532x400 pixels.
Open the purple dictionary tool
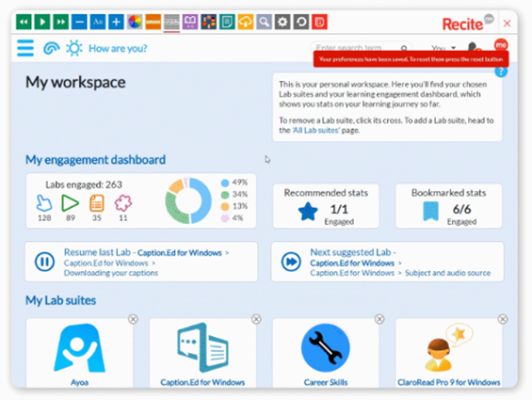tap(190, 22)
